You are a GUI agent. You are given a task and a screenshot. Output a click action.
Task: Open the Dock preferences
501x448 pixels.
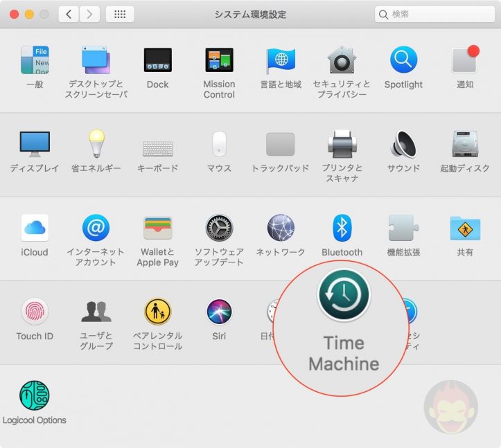pos(157,60)
